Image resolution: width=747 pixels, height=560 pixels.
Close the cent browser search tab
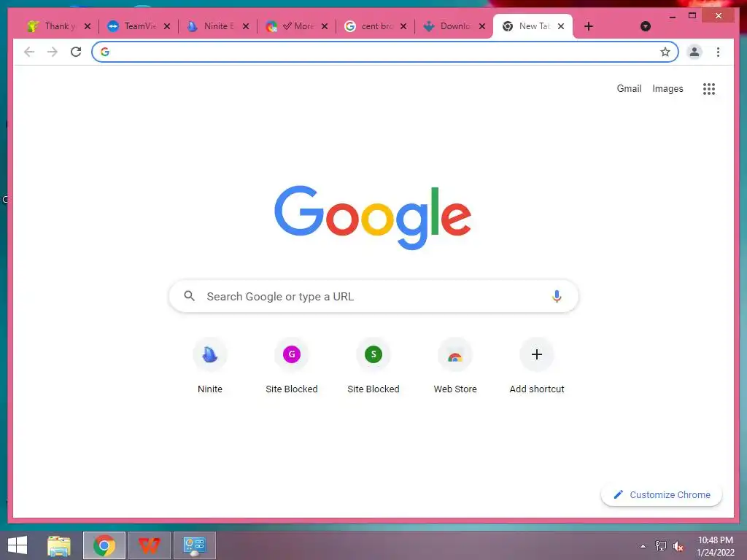pyautogui.click(x=403, y=26)
